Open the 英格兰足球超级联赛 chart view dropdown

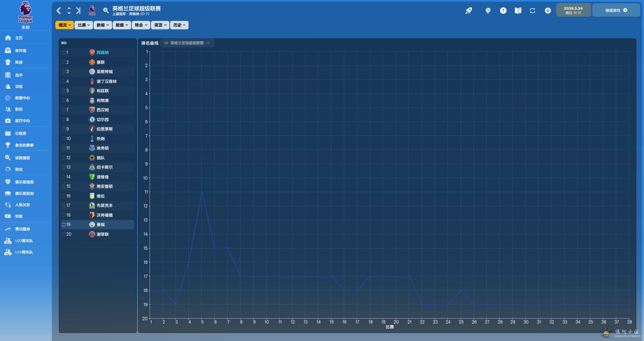[x=187, y=43]
